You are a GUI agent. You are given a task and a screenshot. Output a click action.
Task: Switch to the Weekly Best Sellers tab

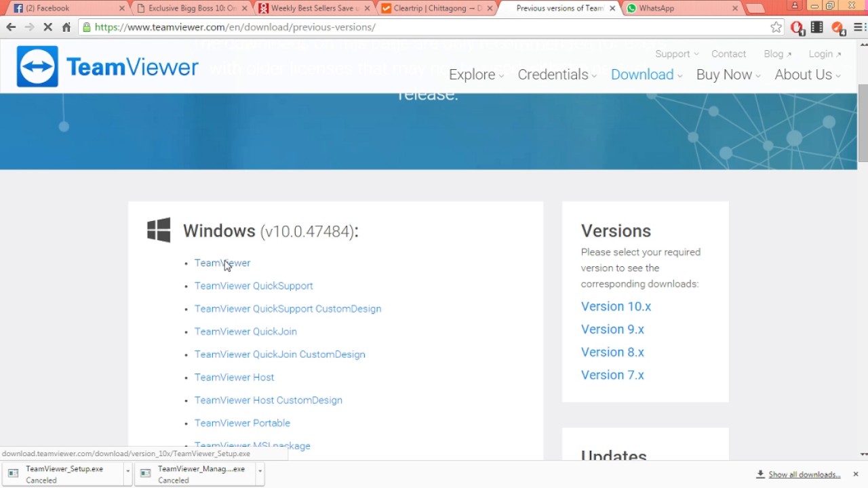(314, 8)
